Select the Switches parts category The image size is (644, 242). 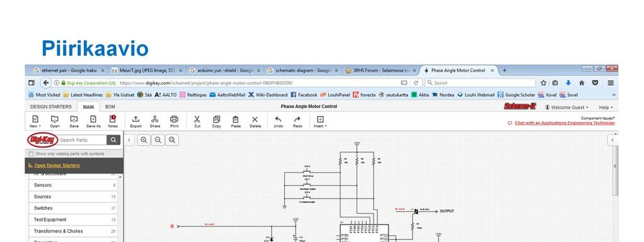tap(73, 208)
